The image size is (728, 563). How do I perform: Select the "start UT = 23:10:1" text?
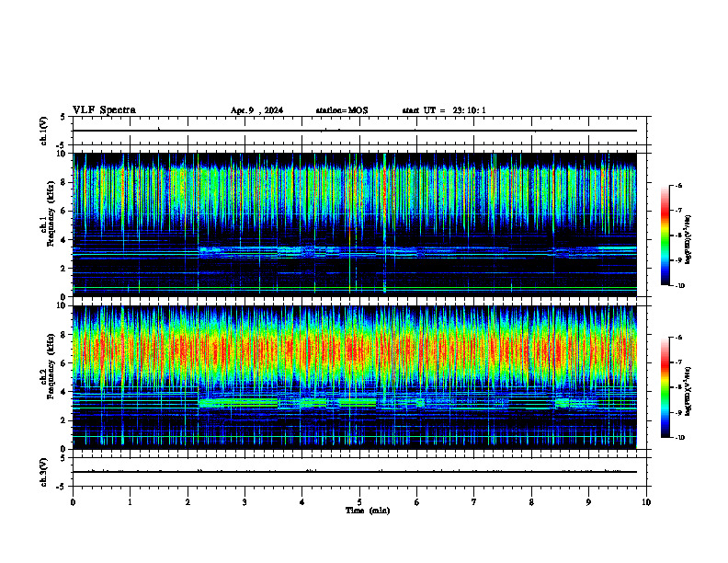point(444,110)
